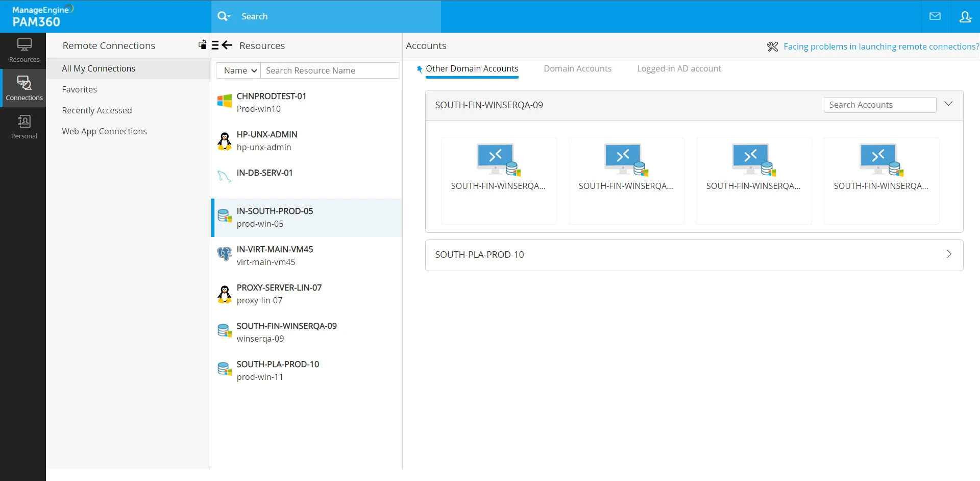Image resolution: width=980 pixels, height=481 pixels.
Task: Open the global search options dropdown
Action: point(224,16)
